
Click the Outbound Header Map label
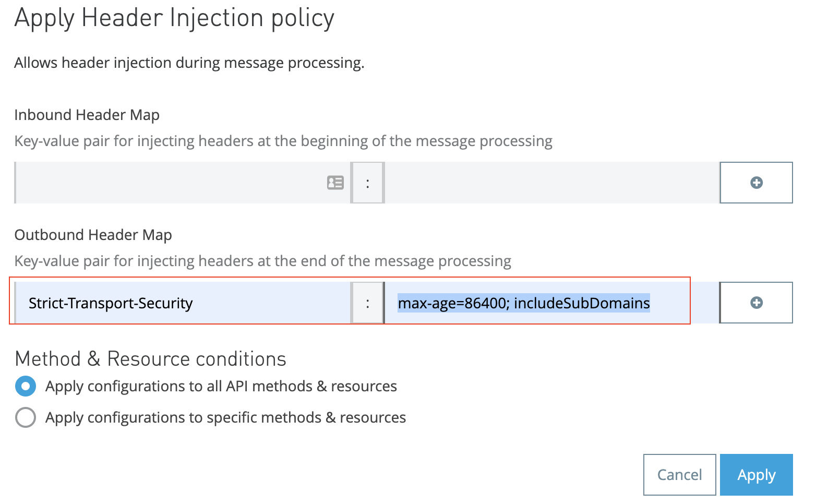[93, 235]
